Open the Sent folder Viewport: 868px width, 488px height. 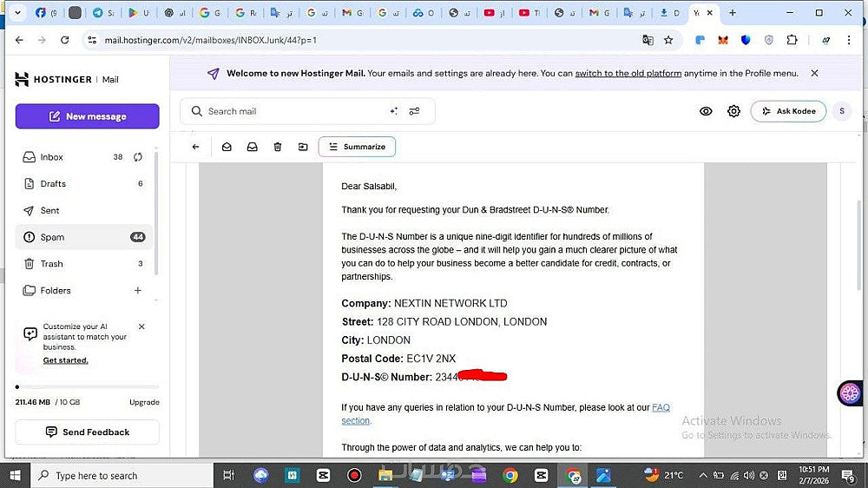coord(84,210)
